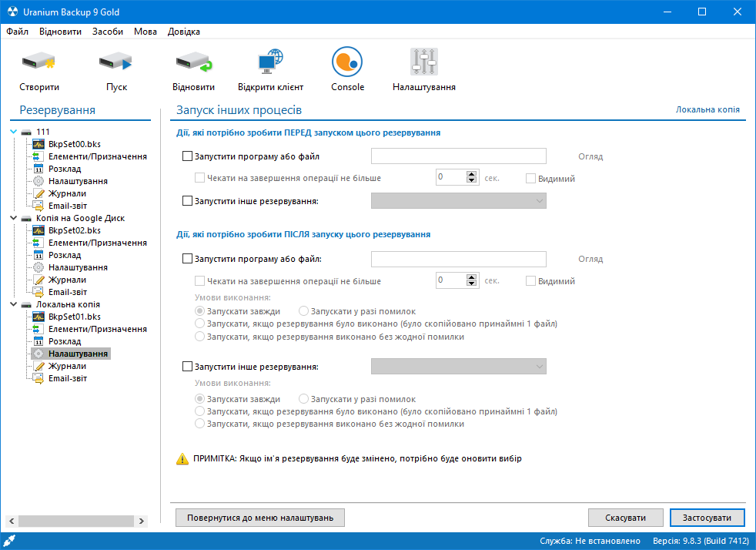Select the BkpSet01.bks monitor icon
This screenshot has height=550, width=756.
tap(38, 317)
